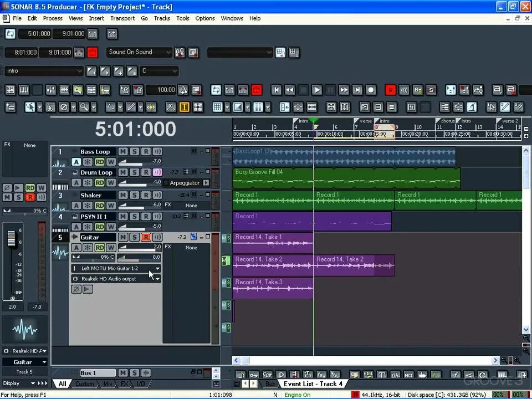Viewport: 532px width, 399px height.
Task: Open the Console mixer view icon
Action: tap(50, 90)
